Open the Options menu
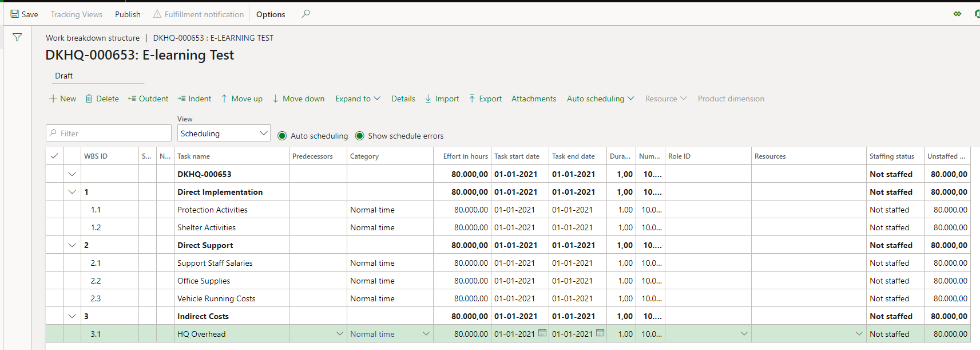The width and height of the screenshot is (980, 350). point(271,14)
